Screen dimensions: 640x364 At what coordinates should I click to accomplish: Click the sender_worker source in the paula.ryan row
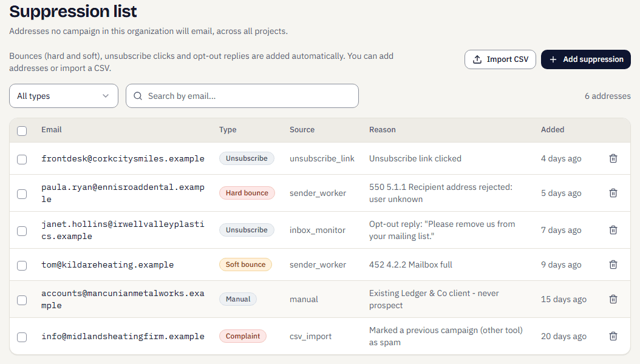coord(318,193)
